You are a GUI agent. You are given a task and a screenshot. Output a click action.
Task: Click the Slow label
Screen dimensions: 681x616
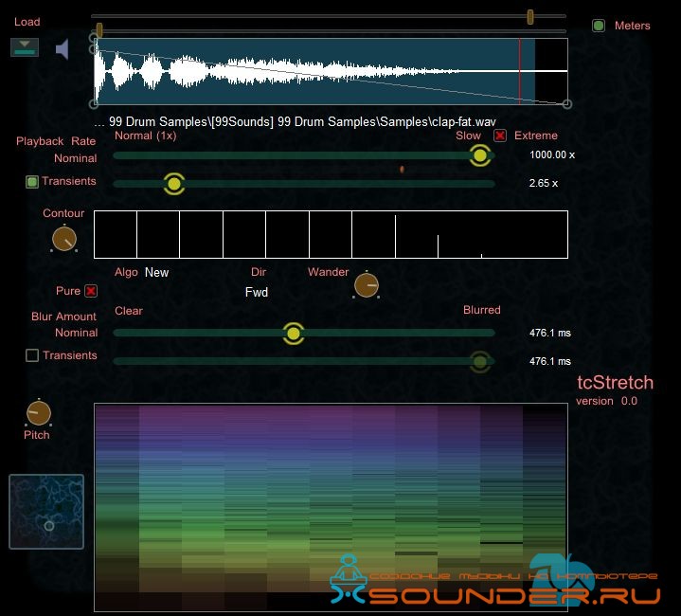468,136
